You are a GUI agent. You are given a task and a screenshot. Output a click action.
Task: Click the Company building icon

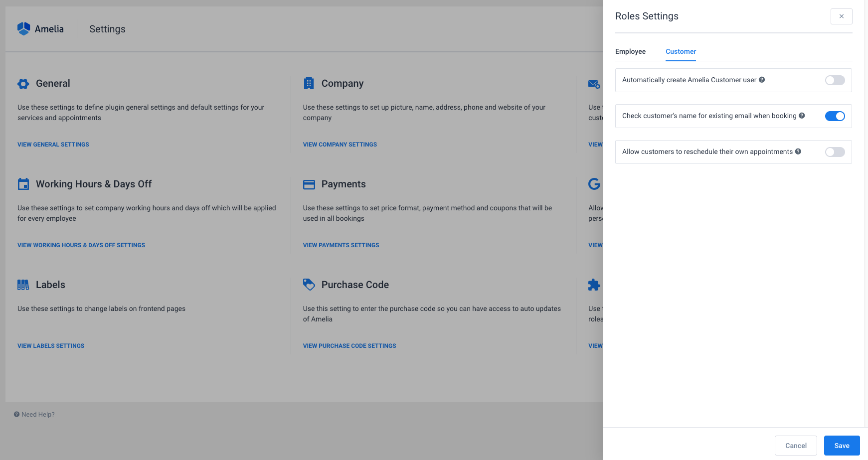[x=309, y=83]
